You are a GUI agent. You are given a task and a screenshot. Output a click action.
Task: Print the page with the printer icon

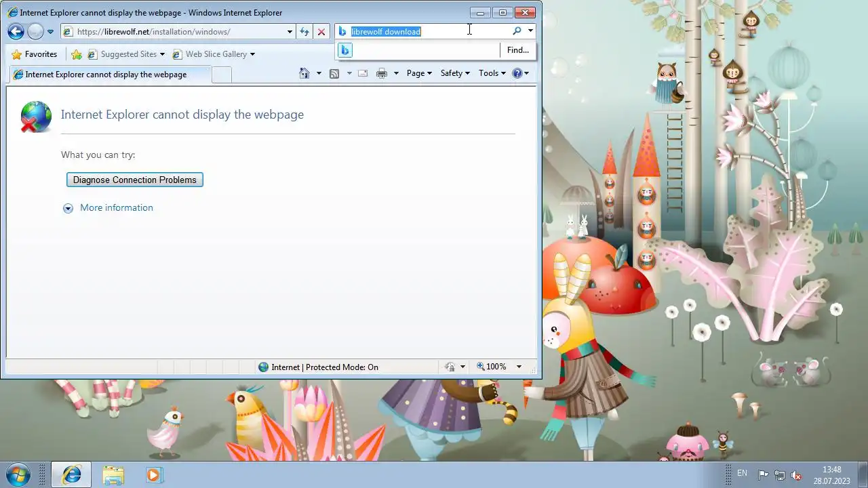(x=382, y=73)
